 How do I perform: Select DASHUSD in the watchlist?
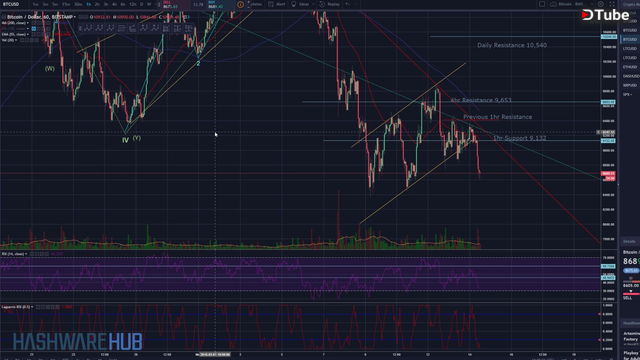pos(630,76)
